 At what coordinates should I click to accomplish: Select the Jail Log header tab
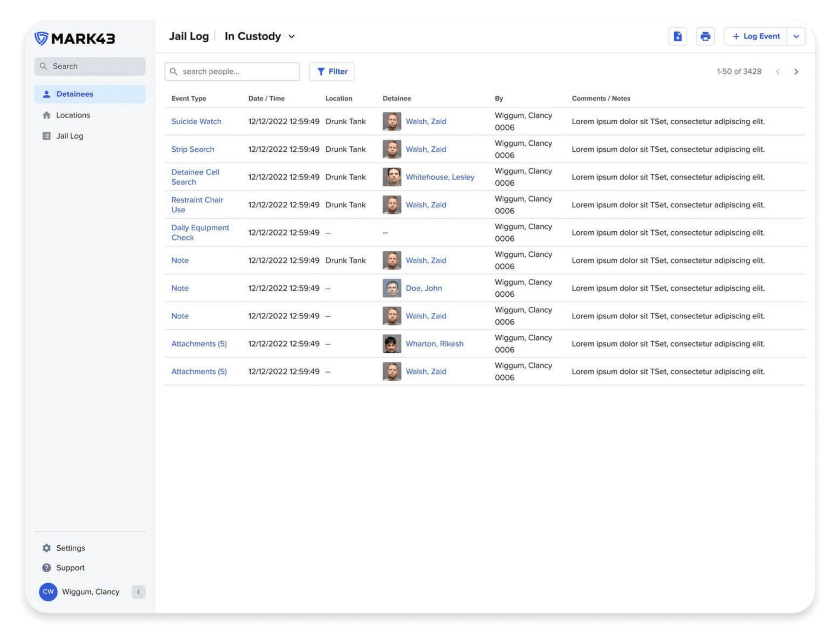tap(190, 36)
